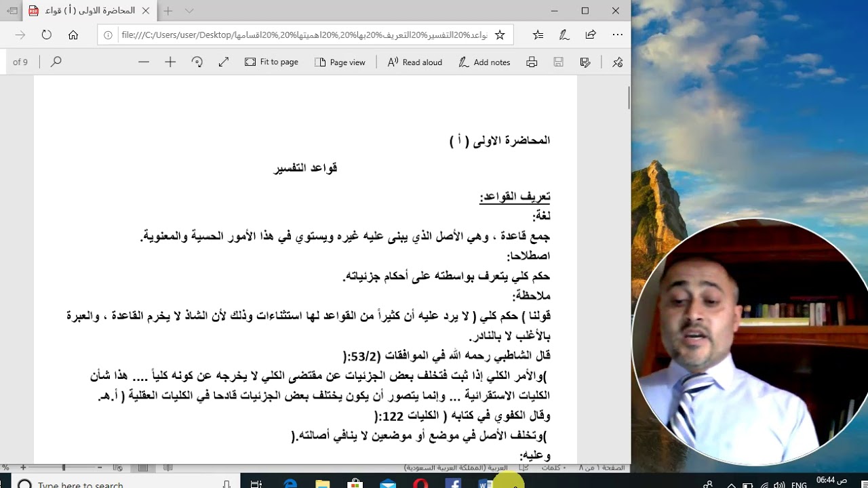Viewport: 868px width, 488px height.
Task: Switch to Word from taskbar
Action: coord(486,484)
